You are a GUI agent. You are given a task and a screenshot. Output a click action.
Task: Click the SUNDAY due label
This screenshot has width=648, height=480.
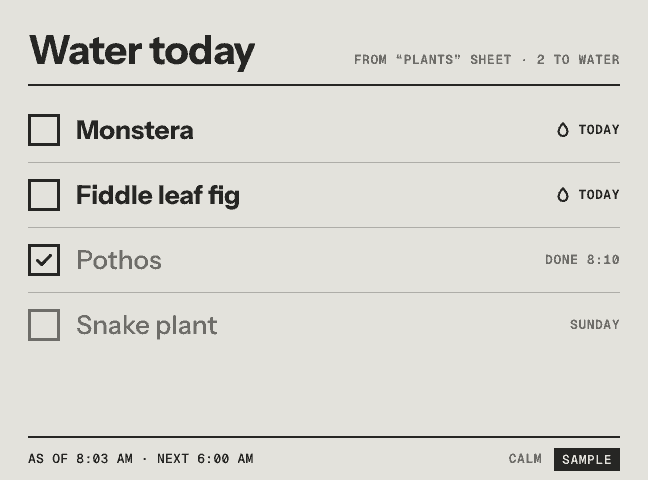[x=595, y=325]
